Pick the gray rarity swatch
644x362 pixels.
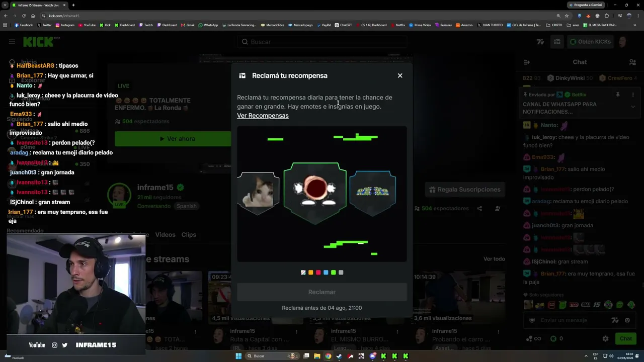(x=341, y=273)
